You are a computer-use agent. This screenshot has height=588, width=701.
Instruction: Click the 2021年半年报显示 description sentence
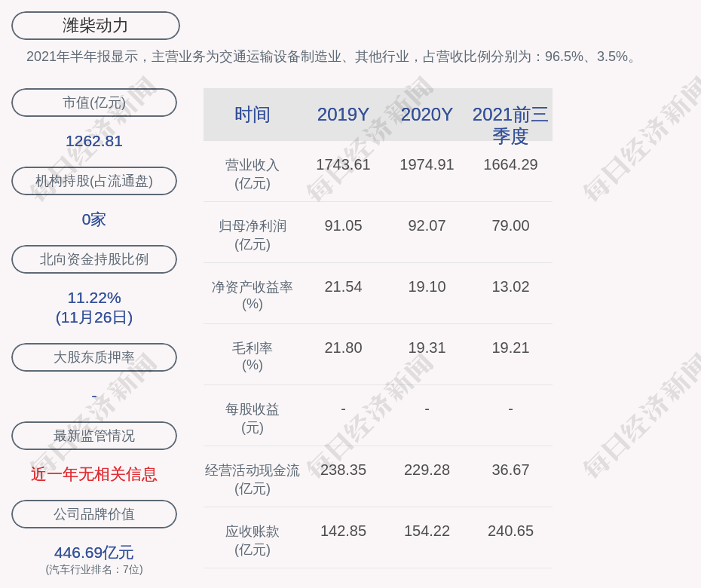click(332, 57)
